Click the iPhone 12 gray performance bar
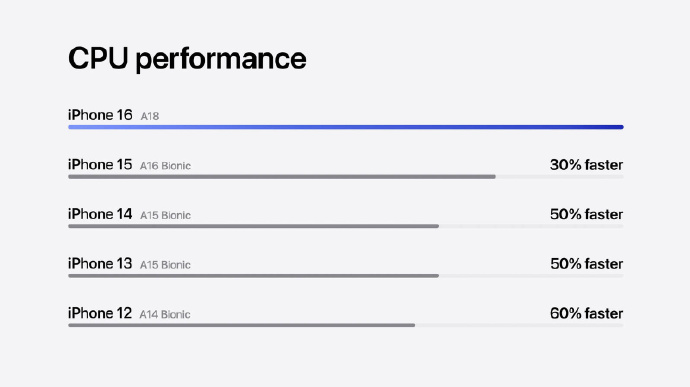 [x=242, y=325]
